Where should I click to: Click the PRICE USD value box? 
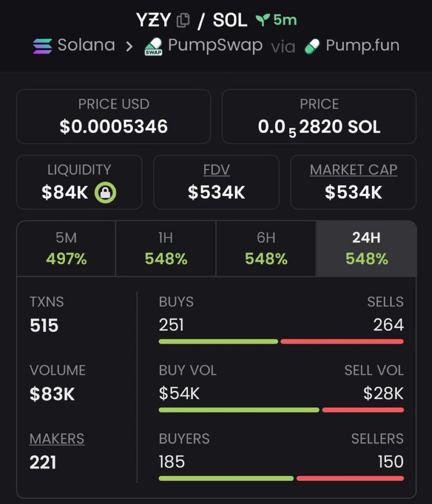coord(114,116)
